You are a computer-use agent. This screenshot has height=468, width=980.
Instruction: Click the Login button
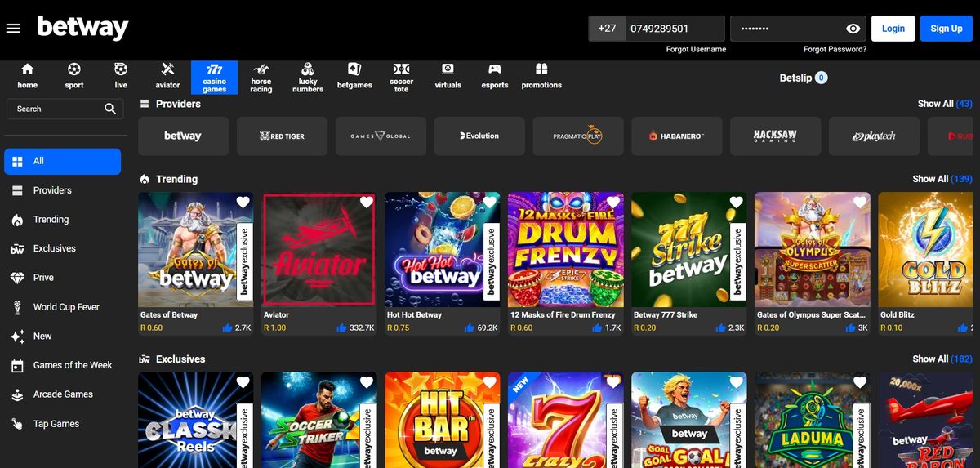tap(893, 29)
